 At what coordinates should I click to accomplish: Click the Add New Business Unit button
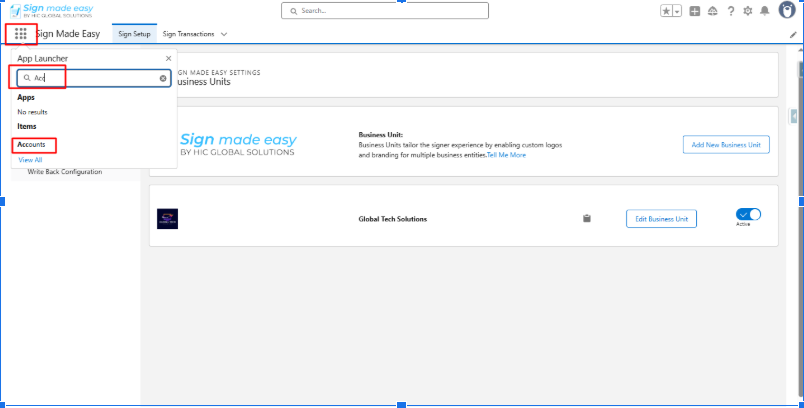(x=726, y=145)
